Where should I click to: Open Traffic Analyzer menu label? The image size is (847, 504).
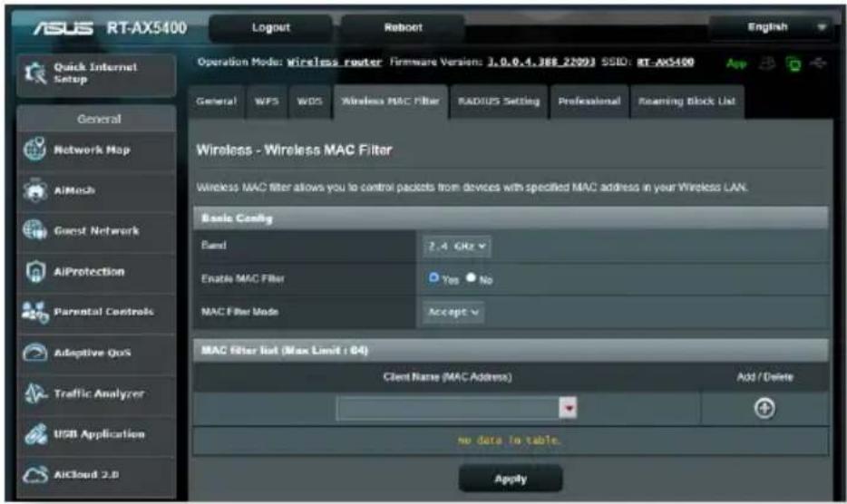pos(99,393)
